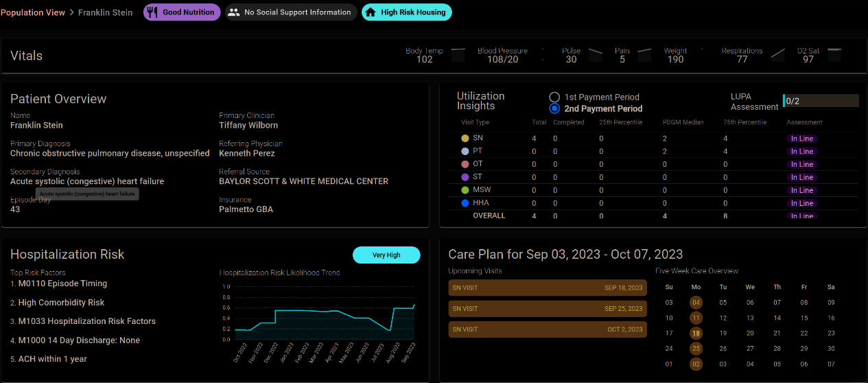Screen dimensions: 868x383
Task: Select highlighted day 25 in the calendar
Action: click(696, 349)
